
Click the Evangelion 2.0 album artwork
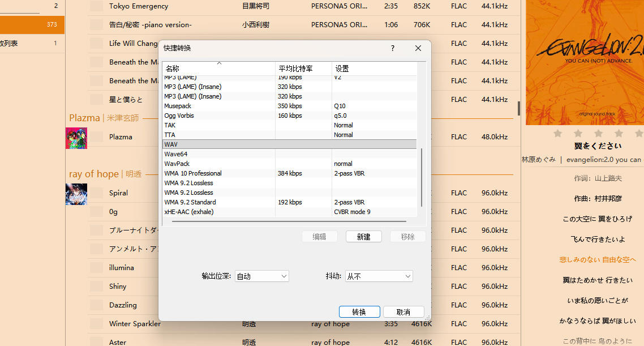pos(585,62)
